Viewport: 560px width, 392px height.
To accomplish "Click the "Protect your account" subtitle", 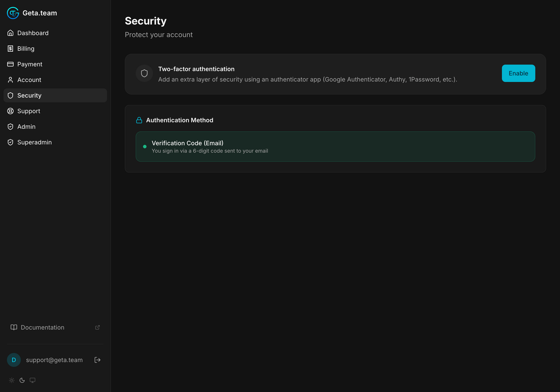I will [159, 35].
